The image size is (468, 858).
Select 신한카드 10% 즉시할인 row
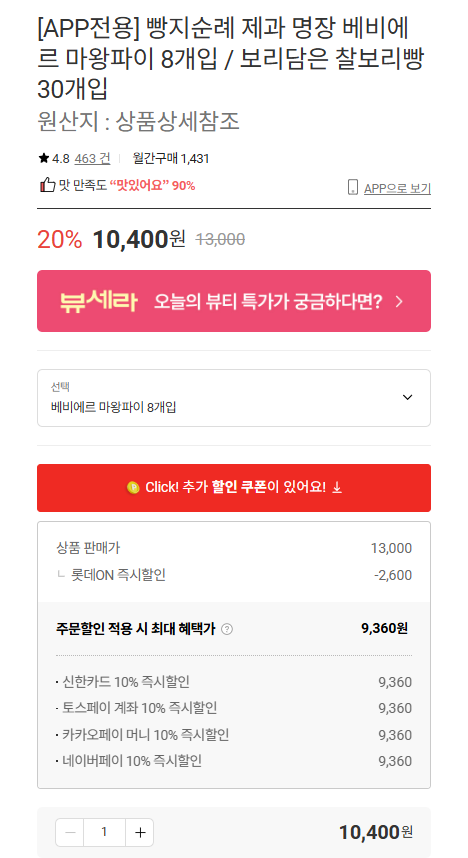point(234,682)
